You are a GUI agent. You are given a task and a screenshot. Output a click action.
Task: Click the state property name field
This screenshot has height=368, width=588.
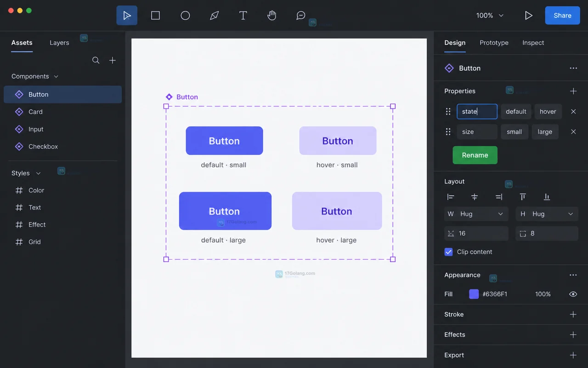[477, 112]
